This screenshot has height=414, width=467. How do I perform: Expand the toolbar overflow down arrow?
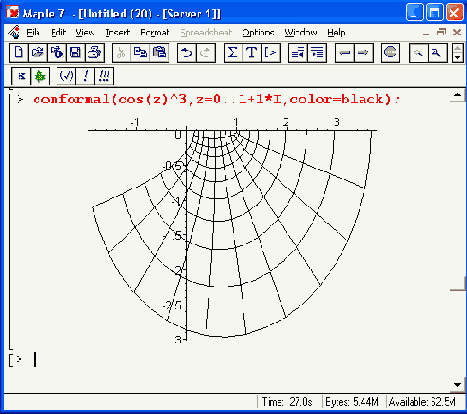tap(458, 57)
